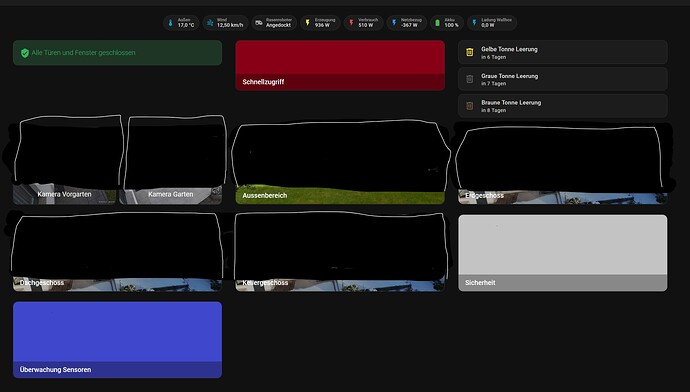
Task: Open the grey Sicherheit card
Action: pyautogui.click(x=563, y=253)
